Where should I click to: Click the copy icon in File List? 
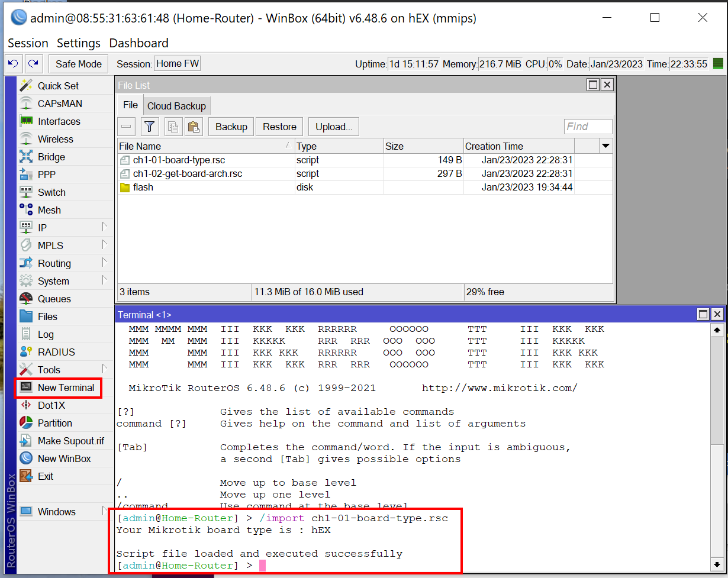(173, 127)
